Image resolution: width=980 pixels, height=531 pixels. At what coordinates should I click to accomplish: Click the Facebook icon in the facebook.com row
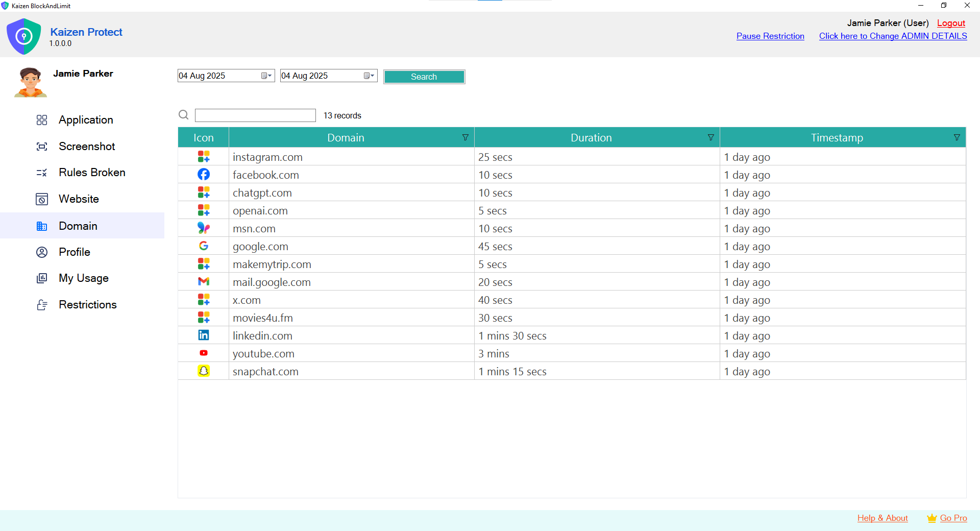tap(204, 175)
